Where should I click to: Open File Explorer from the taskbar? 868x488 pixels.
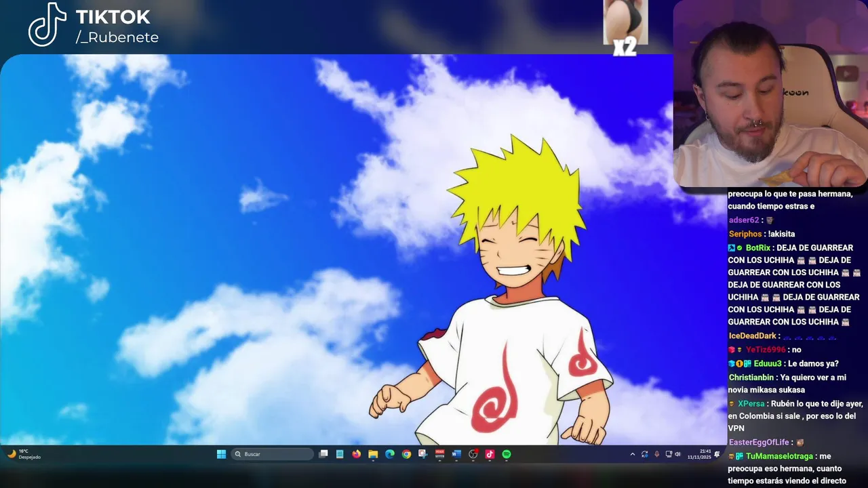click(x=373, y=454)
